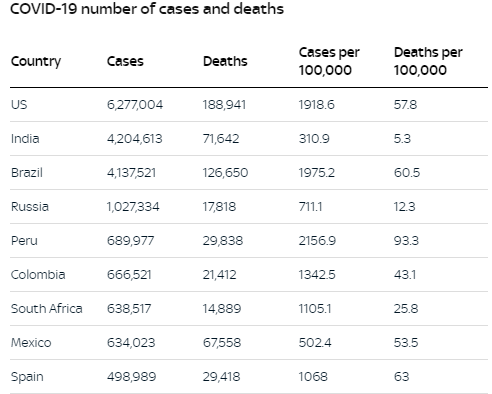Select the Brazil country name
Screen dimensions: 492x394
point(27,173)
